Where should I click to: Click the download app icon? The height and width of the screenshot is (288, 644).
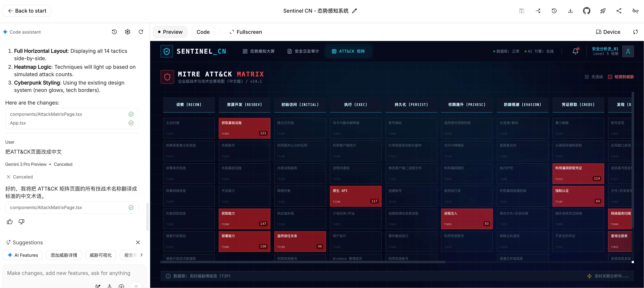tap(570, 11)
